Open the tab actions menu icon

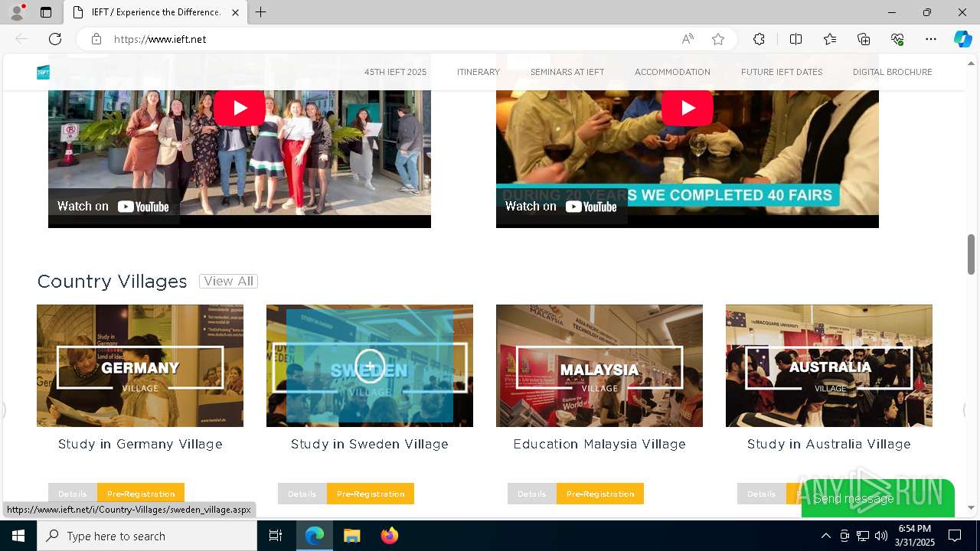coord(46,12)
